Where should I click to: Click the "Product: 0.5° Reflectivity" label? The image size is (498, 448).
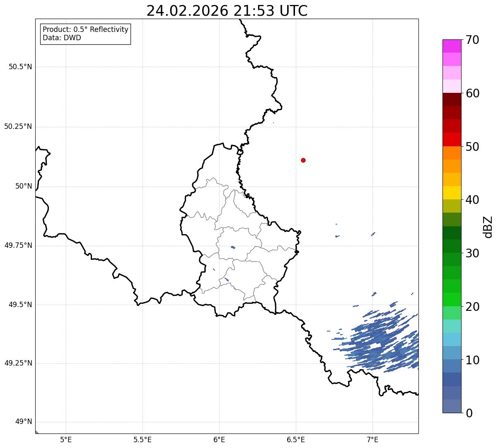[x=85, y=30]
